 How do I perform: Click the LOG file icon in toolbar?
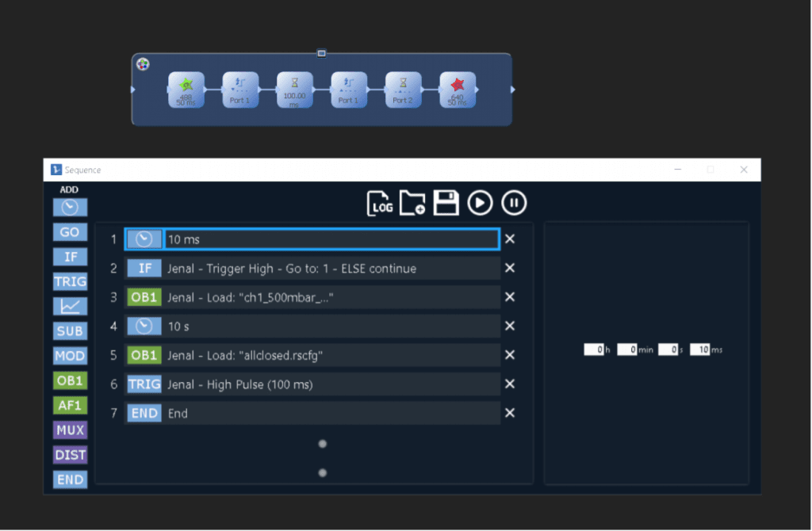(x=380, y=204)
